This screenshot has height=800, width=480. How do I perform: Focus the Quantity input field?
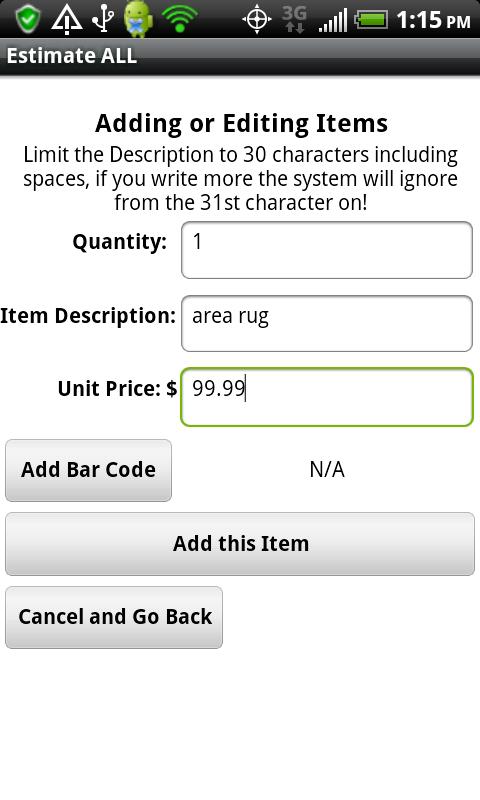(x=326, y=250)
